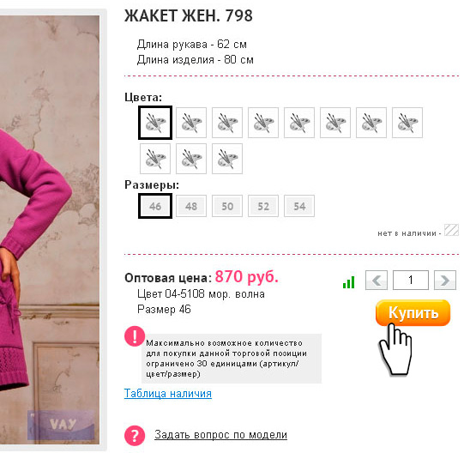This screenshot has width=476, height=453.
Task: Choose size 54
Action: pos(299,206)
